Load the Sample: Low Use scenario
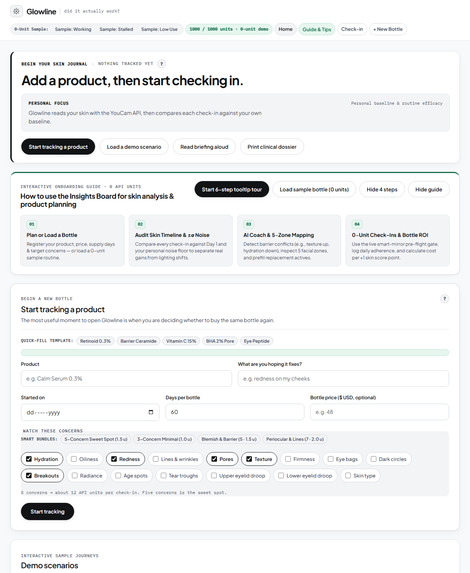The height and width of the screenshot is (573, 470). pyautogui.click(x=159, y=29)
